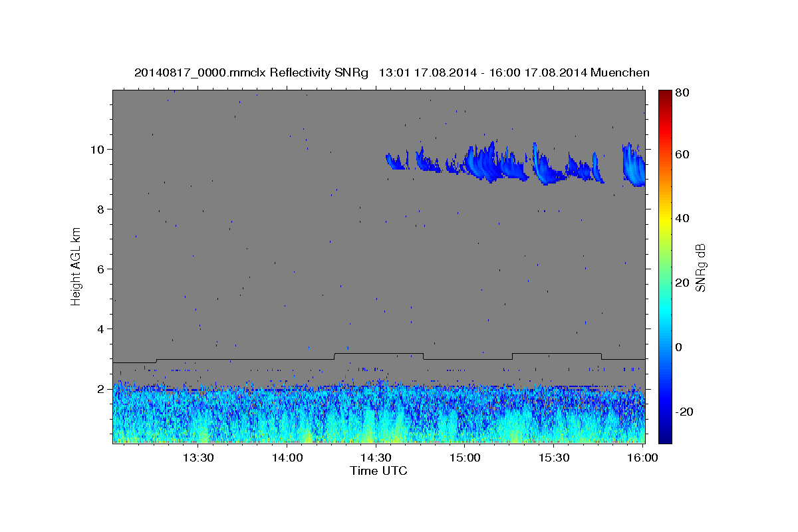This screenshot has width=798, height=532.
Task: Click the 15:30 time tick label
Action: [554, 458]
